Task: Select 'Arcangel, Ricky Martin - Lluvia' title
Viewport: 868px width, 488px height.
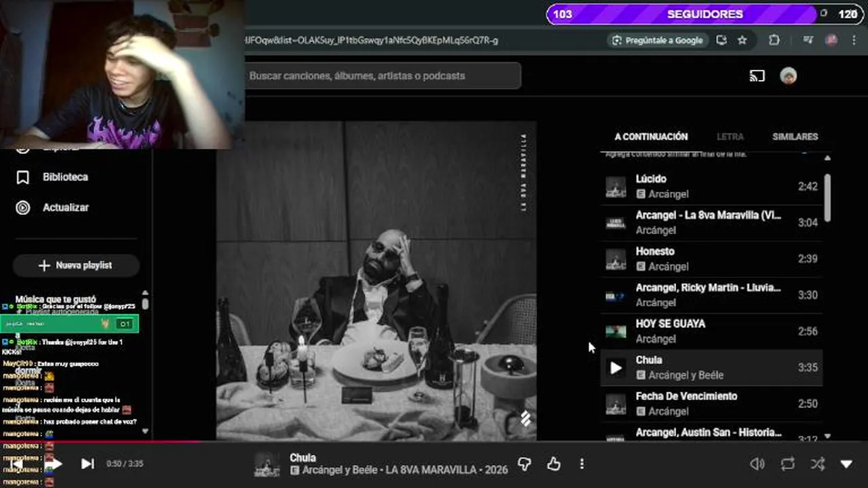Action: click(709, 288)
